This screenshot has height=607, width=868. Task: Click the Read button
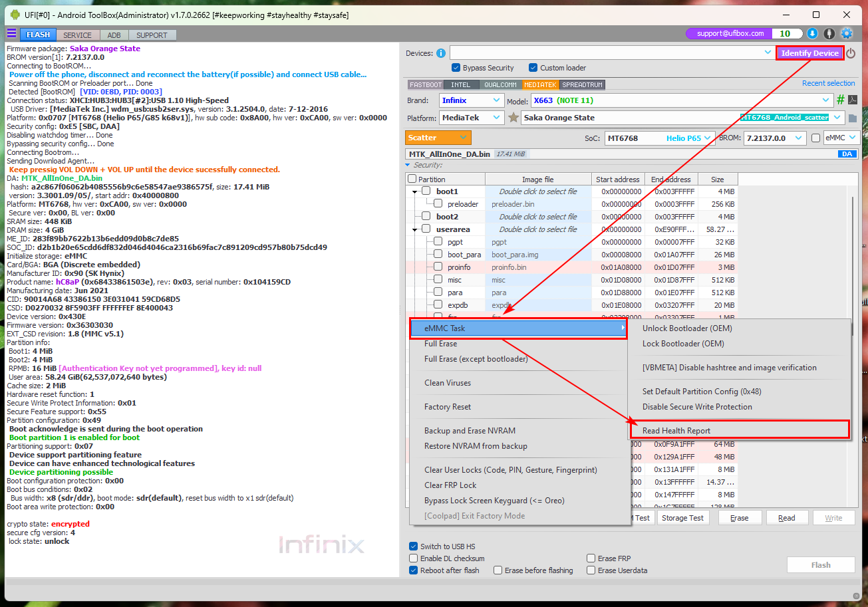[x=787, y=518]
